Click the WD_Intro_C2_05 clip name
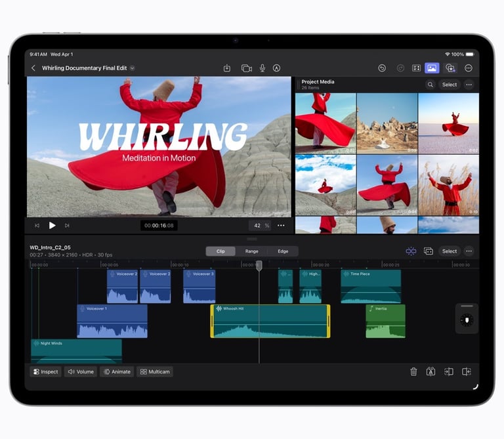This screenshot has width=504, height=439. tap(50, 247)
